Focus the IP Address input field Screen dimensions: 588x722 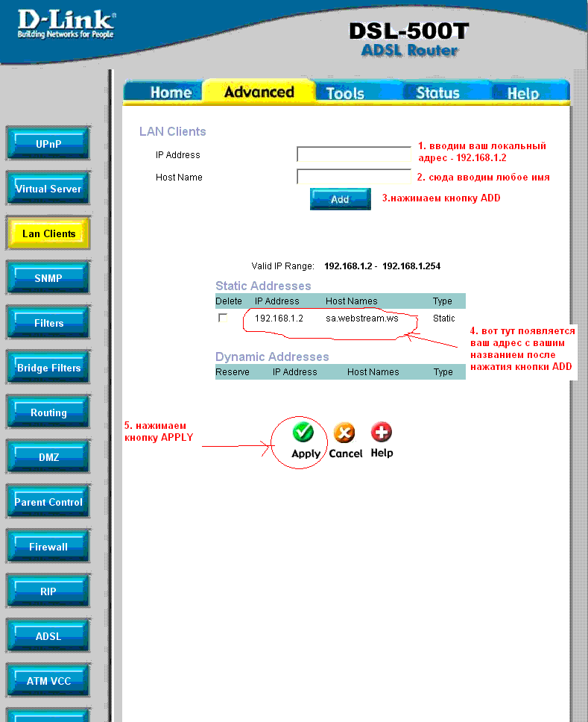(353, 154)
